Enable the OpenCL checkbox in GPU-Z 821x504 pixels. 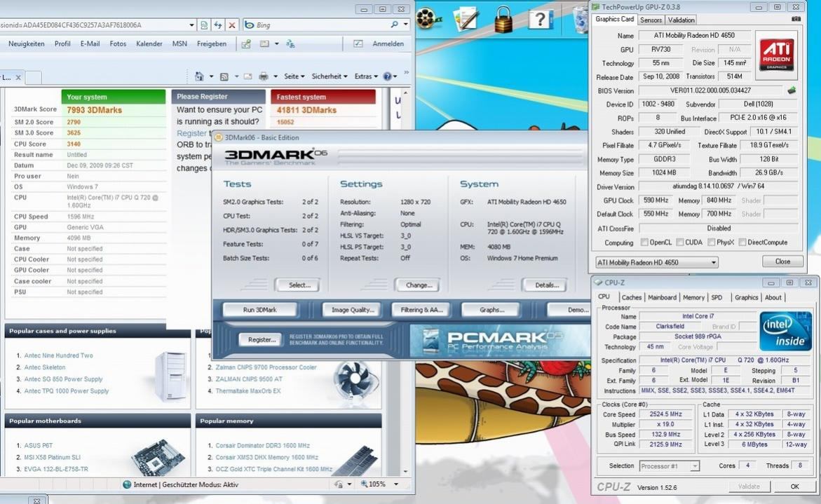[x=644, y=243]
